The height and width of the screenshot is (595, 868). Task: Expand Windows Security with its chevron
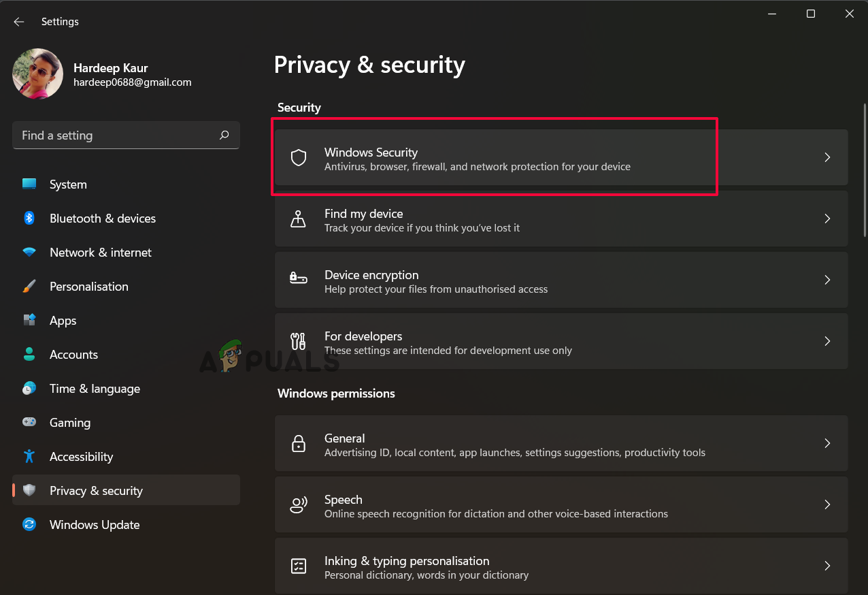[827, 157]
